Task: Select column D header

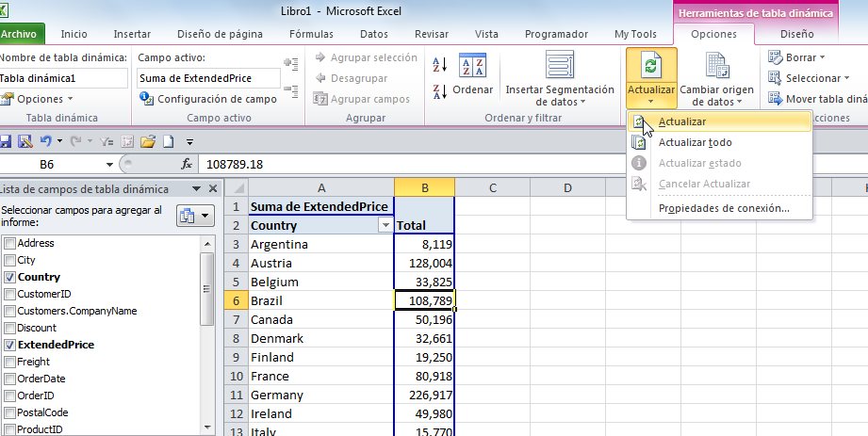Action: click(x=567, y=187)
